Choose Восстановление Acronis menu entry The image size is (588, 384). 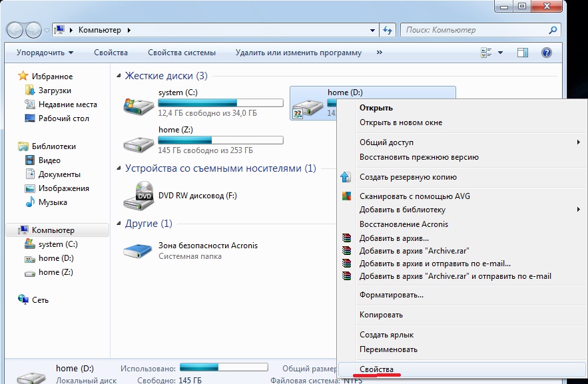(462, 224)
